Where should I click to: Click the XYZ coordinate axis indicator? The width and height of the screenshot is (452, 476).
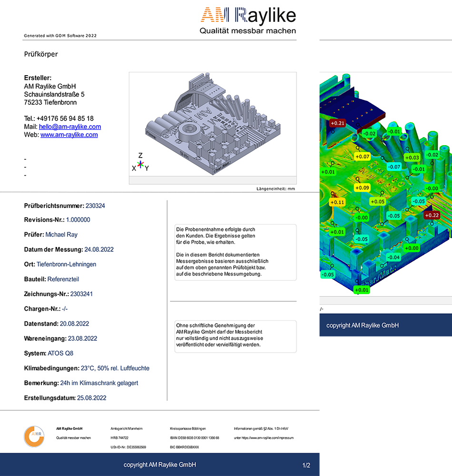pyautogui.click(x=140, y=163)
